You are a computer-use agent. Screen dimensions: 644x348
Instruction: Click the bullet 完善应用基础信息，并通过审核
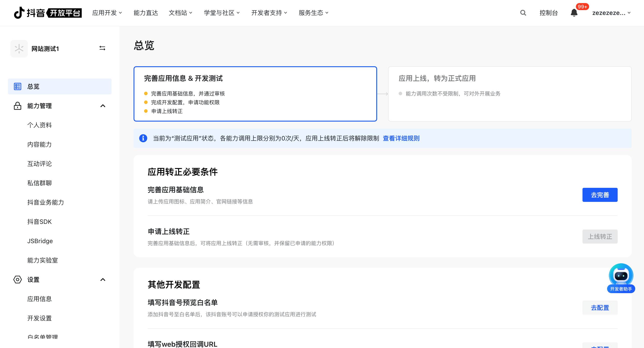188,94
